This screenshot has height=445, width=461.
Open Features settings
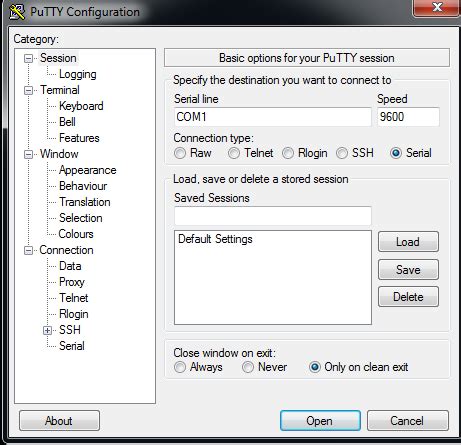[79, 138]
